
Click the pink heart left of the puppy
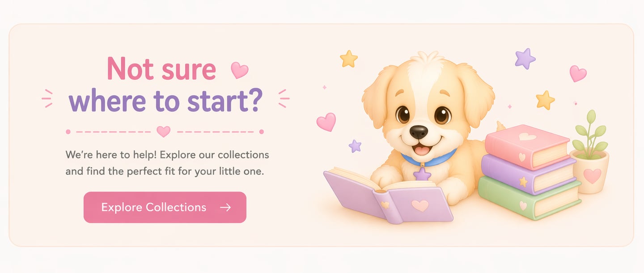tap(326, 122)
